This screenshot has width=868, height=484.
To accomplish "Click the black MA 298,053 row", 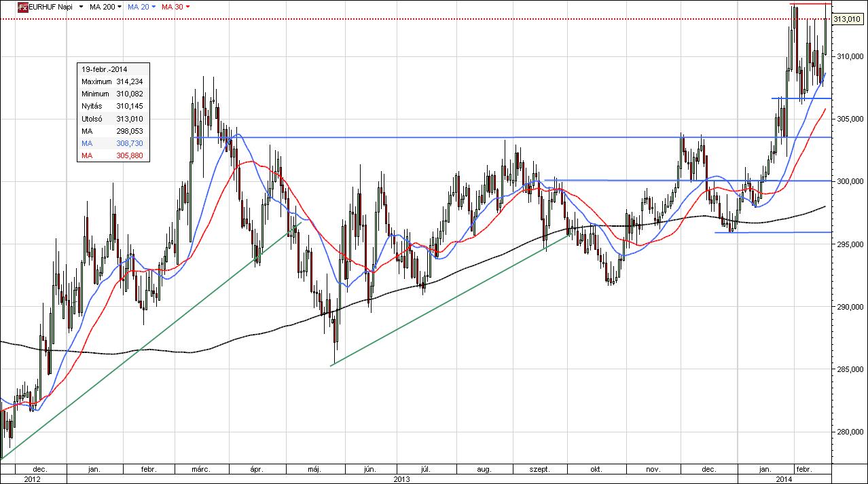I will tap(112, 131).
